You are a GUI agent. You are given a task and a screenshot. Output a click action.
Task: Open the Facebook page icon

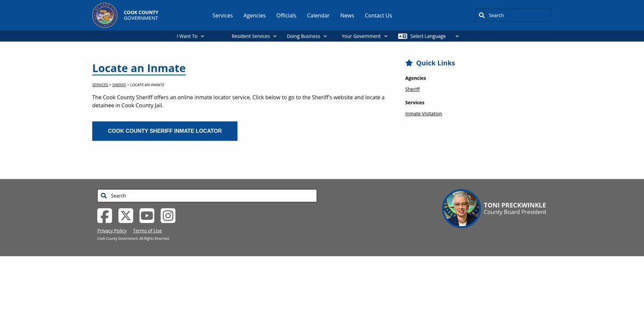(105, 215)
